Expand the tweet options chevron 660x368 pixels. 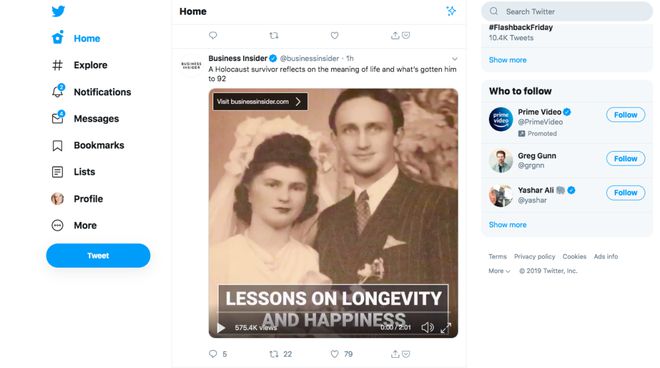tap(455, 59)
